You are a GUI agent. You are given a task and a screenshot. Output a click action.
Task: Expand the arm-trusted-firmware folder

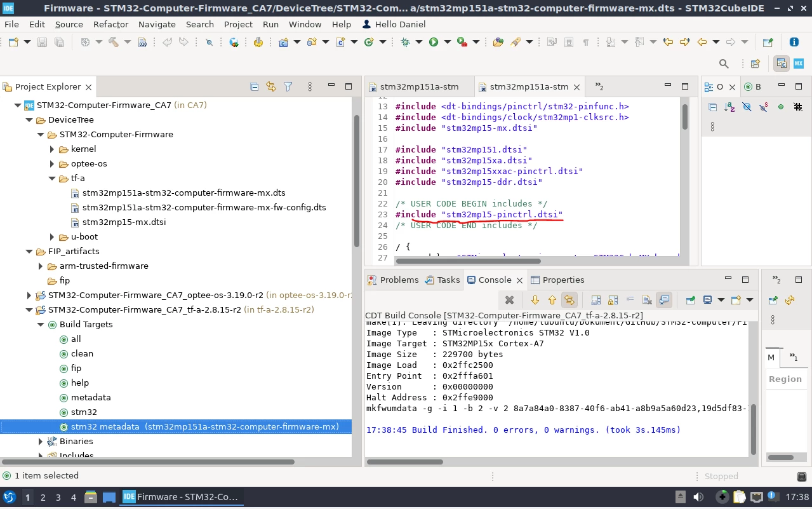[41, 266]
